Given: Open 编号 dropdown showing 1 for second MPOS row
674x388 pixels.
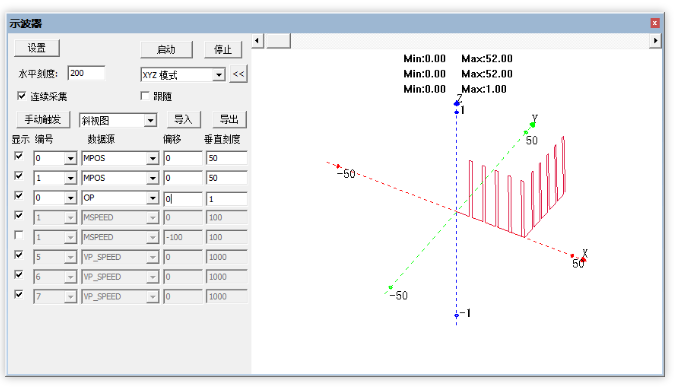Looking at the screenshot, I should (70, 178).
